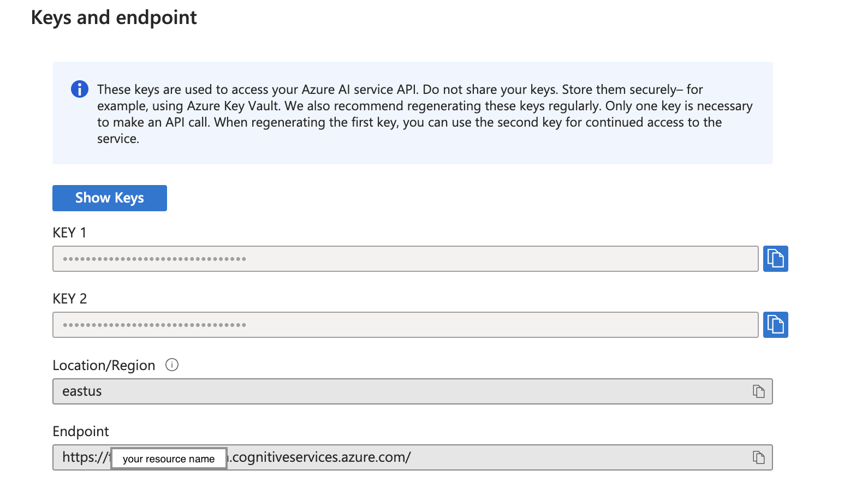The image size is (868, 500).
Task: Click the Location/Region label text
Action: 104,365
